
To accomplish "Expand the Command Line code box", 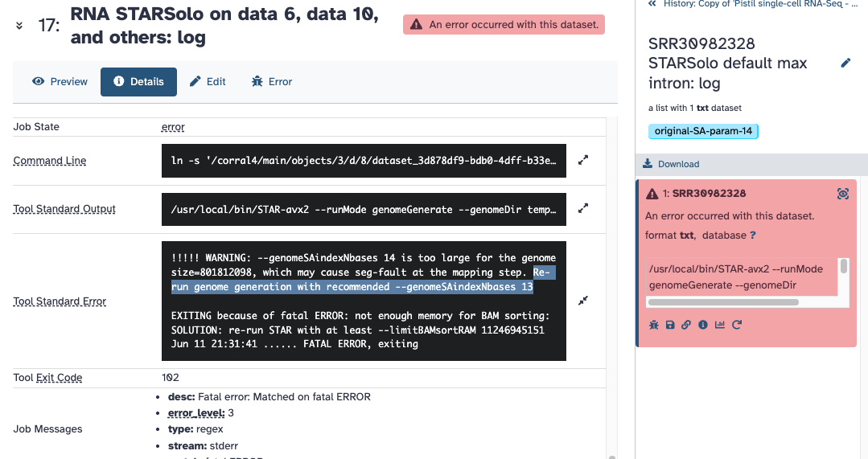I will [x=583, y=161].
